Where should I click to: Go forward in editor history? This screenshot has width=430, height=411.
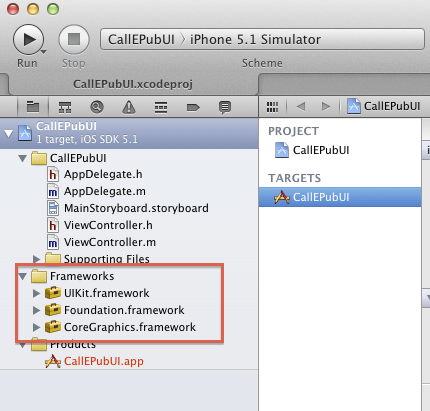(326, 107)
